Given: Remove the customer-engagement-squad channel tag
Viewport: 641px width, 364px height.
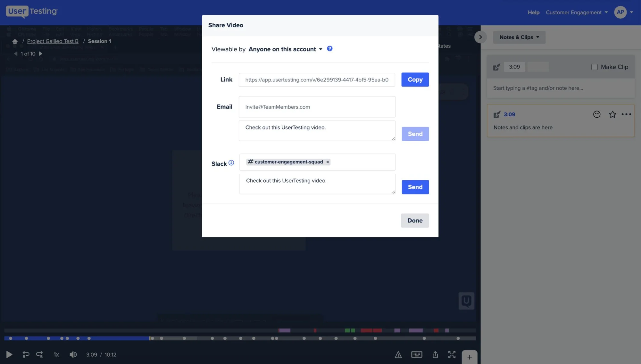Looking at the screenshot, I should coord(328,162).
